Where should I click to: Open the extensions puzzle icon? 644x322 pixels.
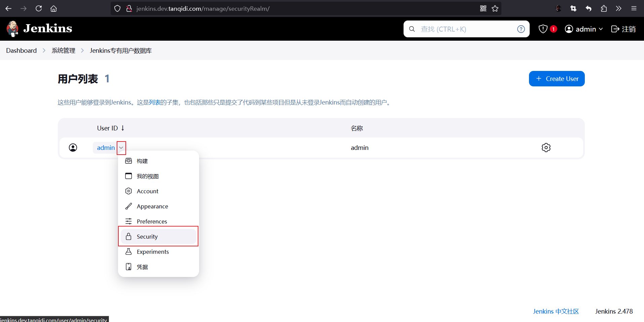(x=604, y=8)
